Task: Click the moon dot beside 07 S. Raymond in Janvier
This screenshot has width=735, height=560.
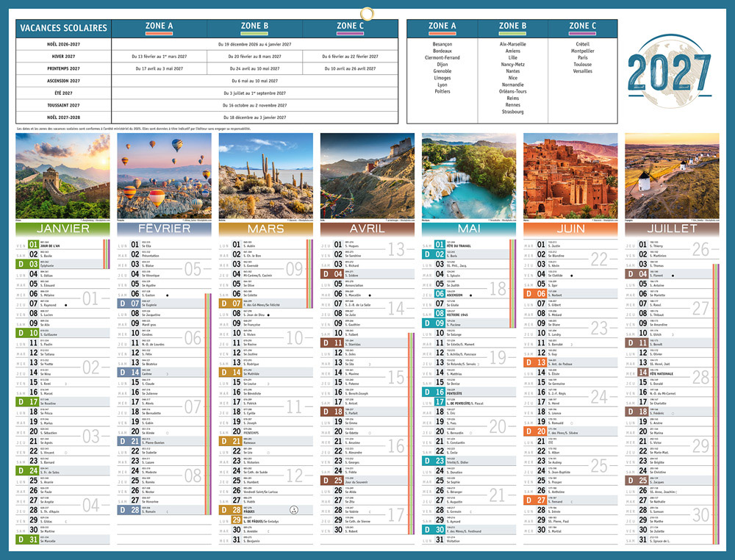Action: tap(65, 305)
